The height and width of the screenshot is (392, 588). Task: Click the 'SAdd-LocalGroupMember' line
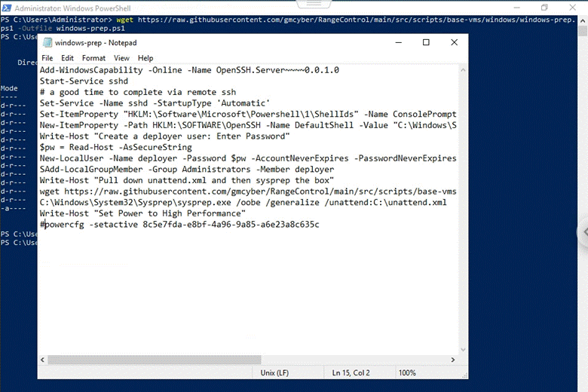[x=187, y=170]
